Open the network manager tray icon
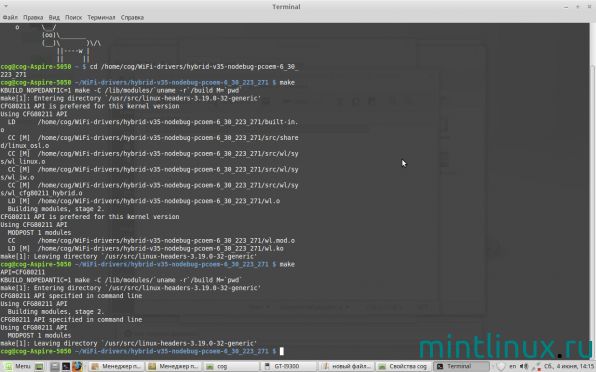The height and width of the screenshot is (372, 596). [536, 366]
